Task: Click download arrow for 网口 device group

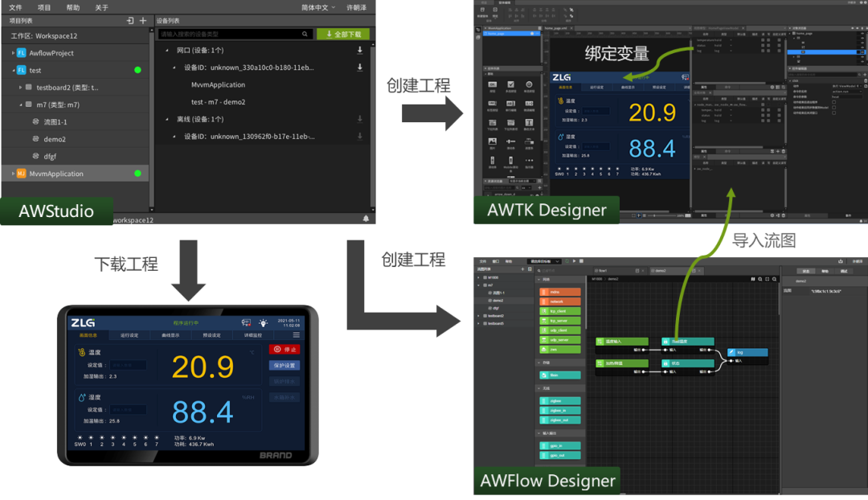Action: point(360,50)
